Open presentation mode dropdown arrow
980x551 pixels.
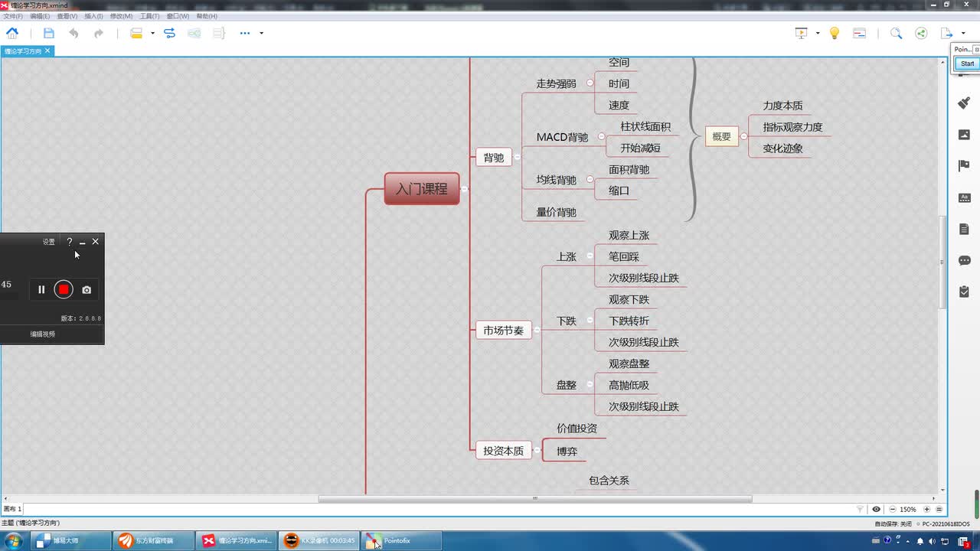818,33
